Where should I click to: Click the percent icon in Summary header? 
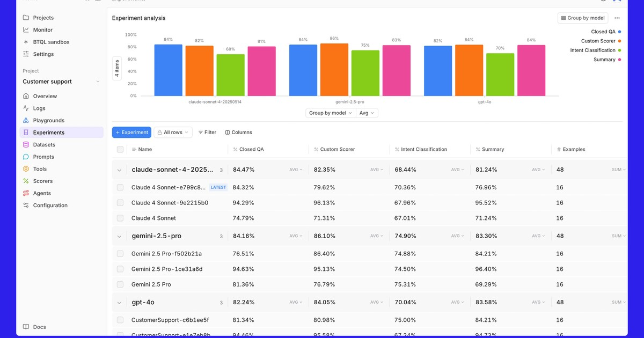click(x=478, y=150)
